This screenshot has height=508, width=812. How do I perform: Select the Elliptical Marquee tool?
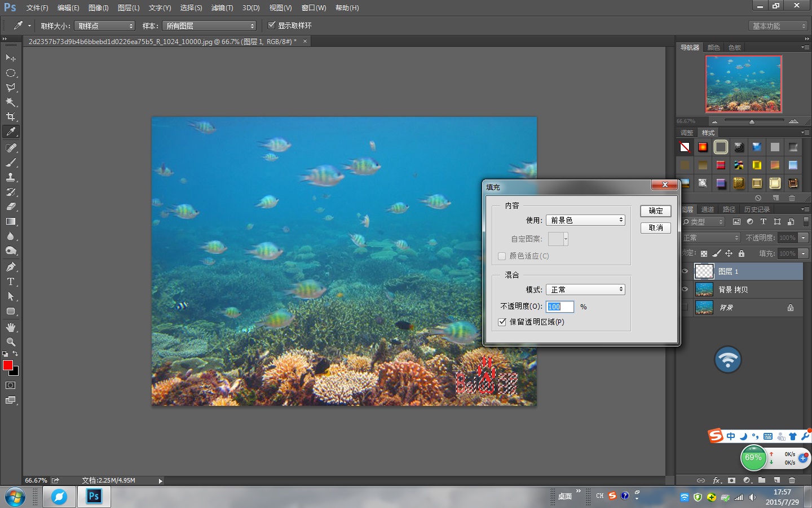coord(11,73)
